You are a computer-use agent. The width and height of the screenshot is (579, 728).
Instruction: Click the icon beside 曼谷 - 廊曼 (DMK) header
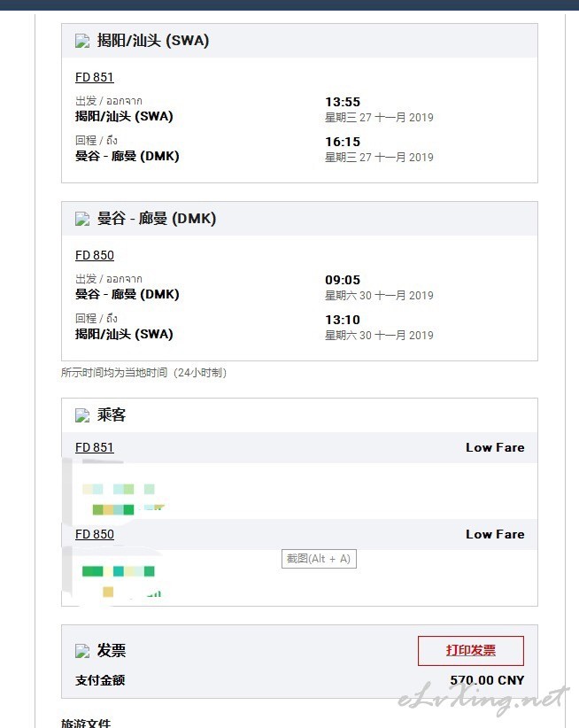pos(82,219)
